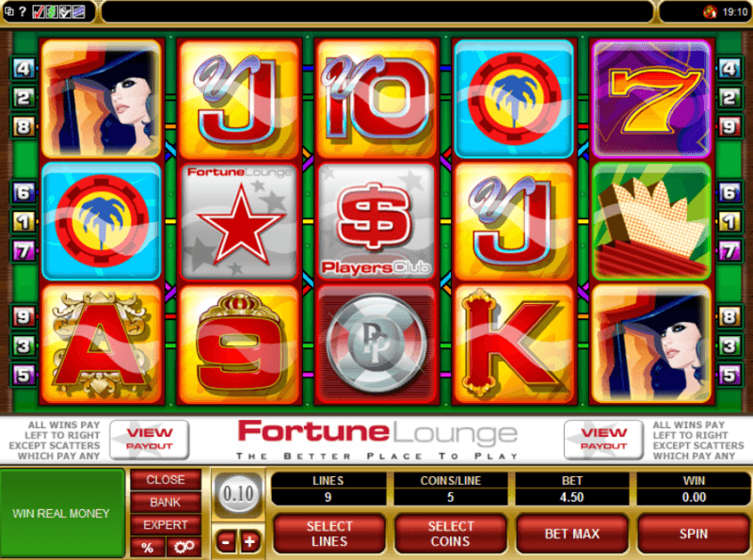
Task: Select payline 4 marker on left side
Action: click(23, 69)
